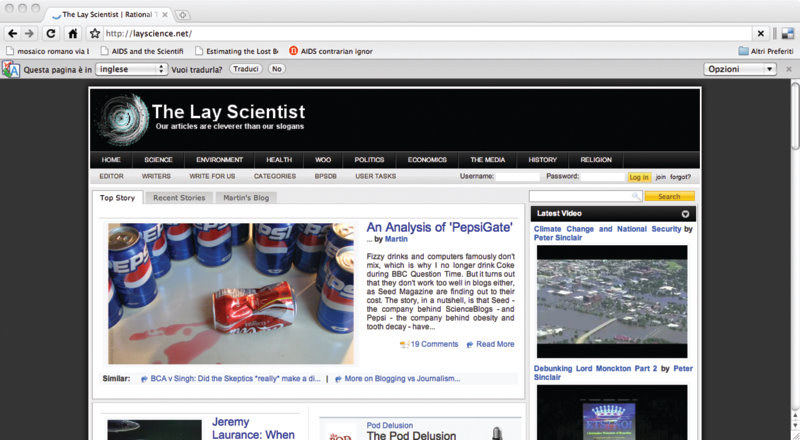Viewport: 800px width, 440px height.
Task: Stop loading with the X beside the address bar
Action: [x=761, y=34]
